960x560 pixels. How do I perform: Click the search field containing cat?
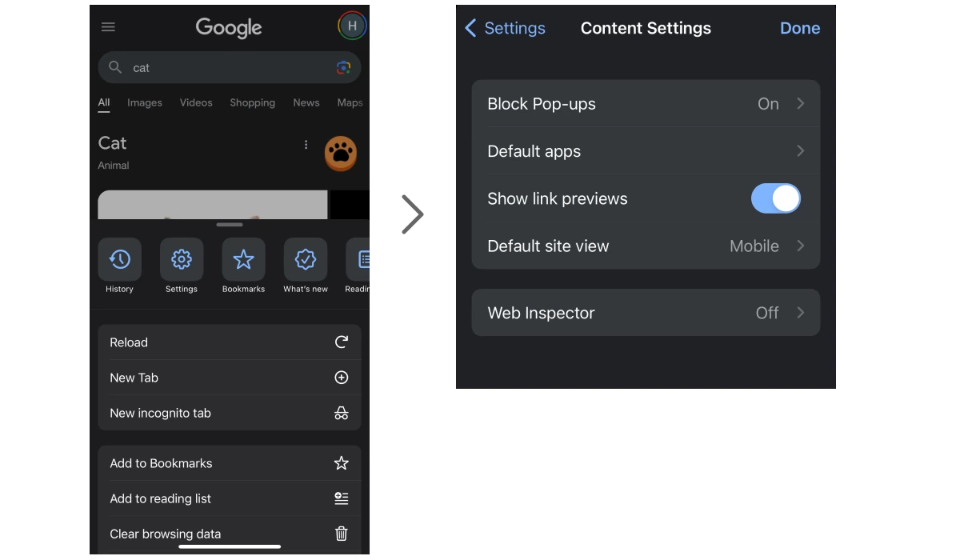click(x=230, y=68)
